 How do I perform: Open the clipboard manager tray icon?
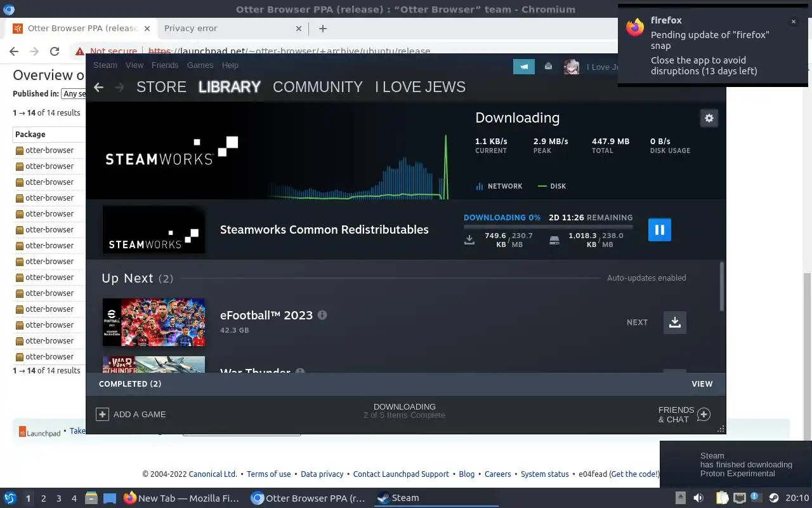pos(722,498)
